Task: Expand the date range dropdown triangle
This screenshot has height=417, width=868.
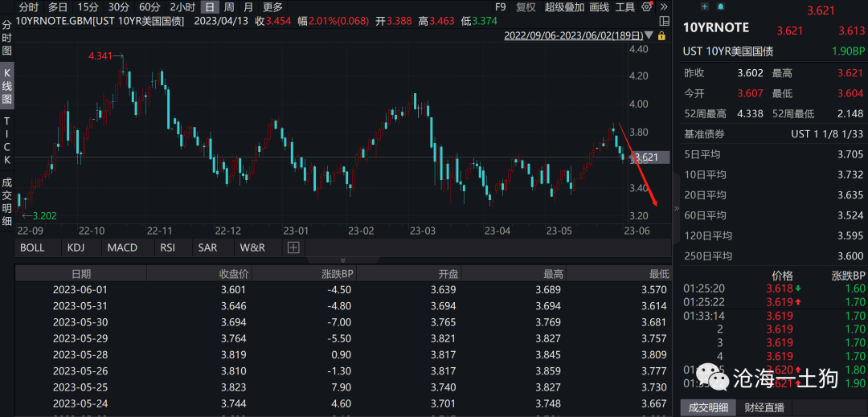Action: pyautogui.click(x=649, y=36)
